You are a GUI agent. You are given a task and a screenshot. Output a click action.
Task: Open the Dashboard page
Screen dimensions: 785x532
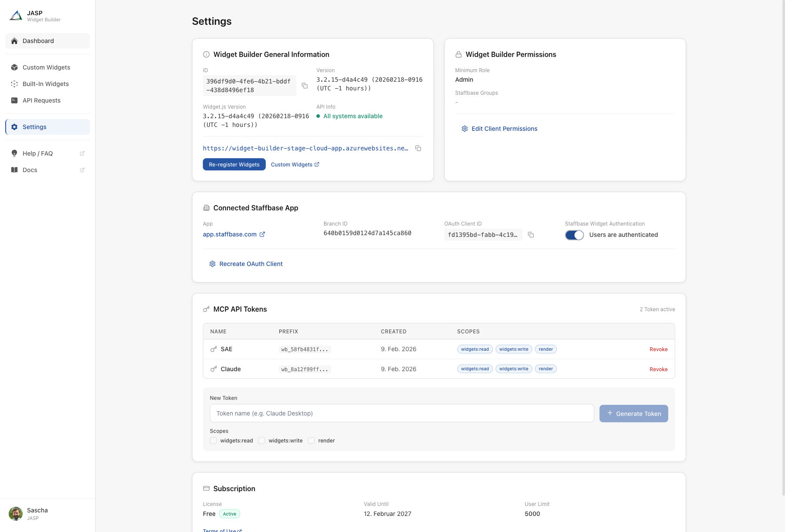(38, 41)
